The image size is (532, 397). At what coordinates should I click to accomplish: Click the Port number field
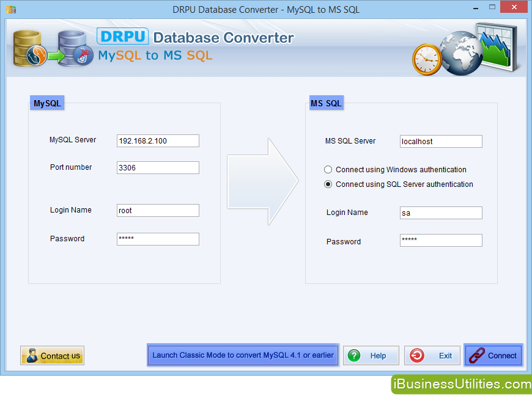(x=158, y=167)
